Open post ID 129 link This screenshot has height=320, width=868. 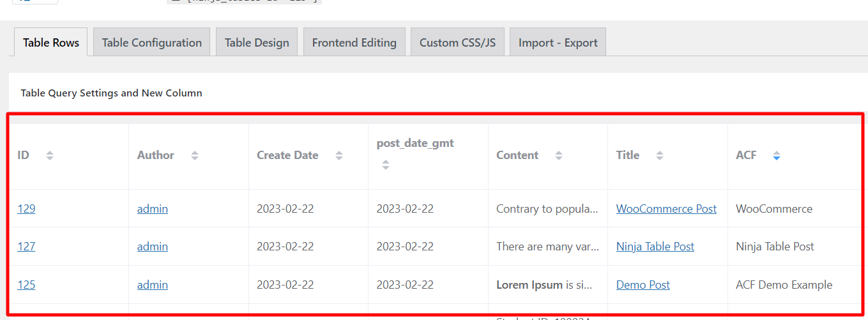26,208
